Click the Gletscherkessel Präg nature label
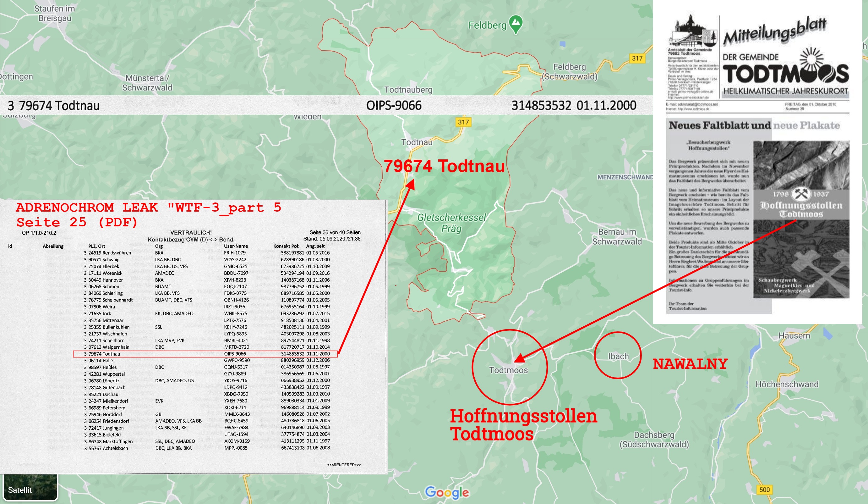 point(451,223)
